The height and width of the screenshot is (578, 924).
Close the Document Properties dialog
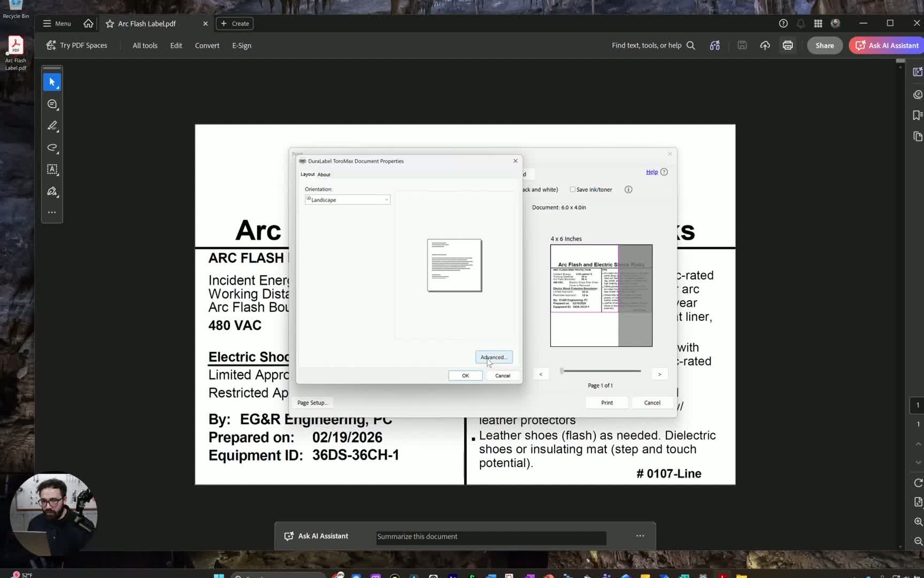pos(515,161)
